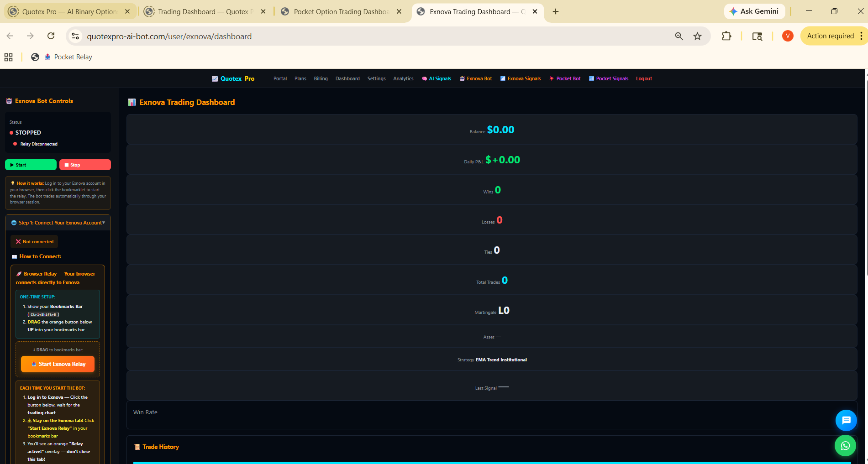
Task: Click the Martingale L0 value
Action: (504, 310)
